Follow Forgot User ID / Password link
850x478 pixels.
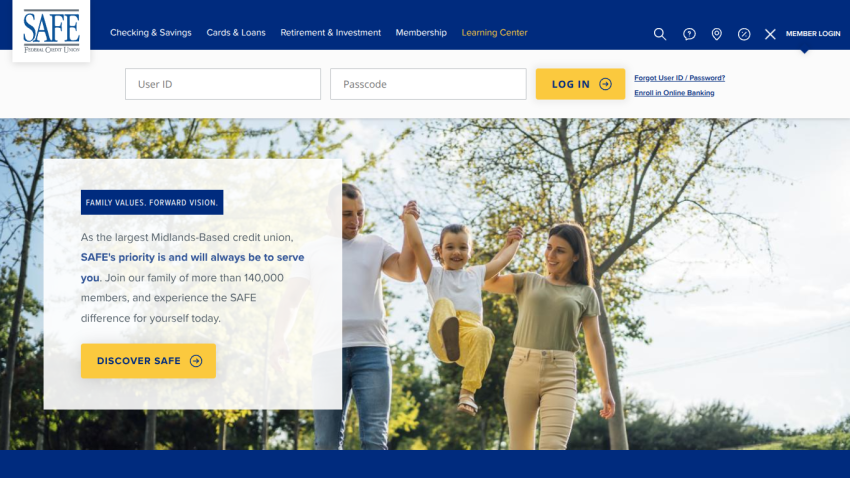pyautogui.click(x=679, y=78)
